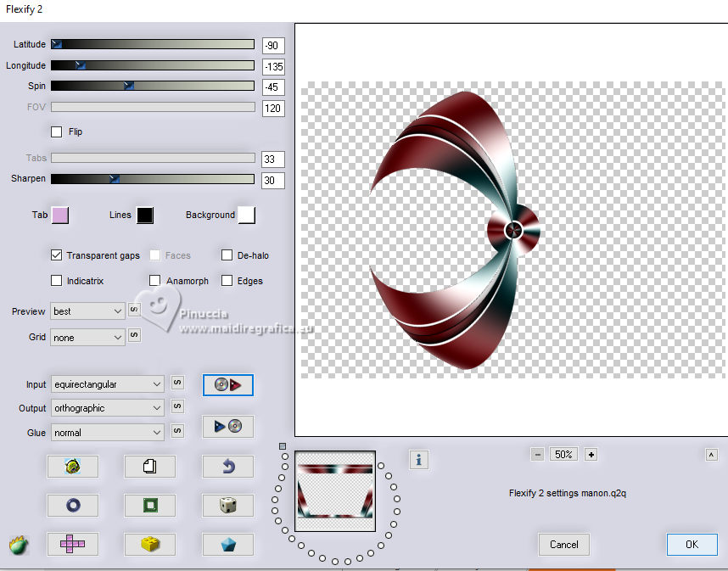Click the save settings play-disc button
This screenshot has height=571, width=728.
[x=227, y=426]
